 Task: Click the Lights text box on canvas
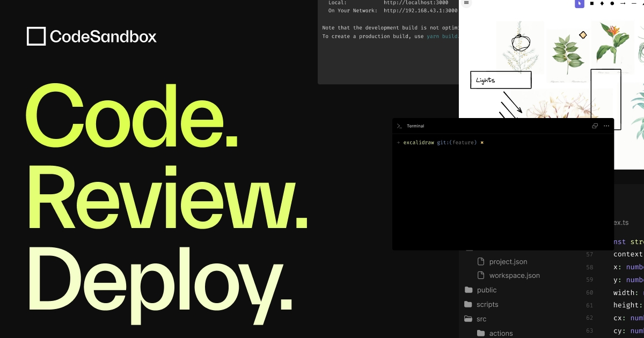(501, 80)
